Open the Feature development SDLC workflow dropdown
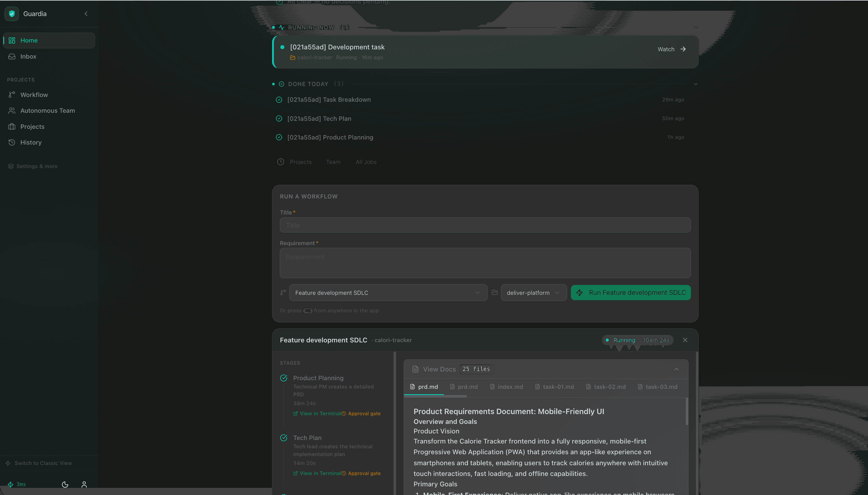The image size is (868, 495). pyautogui.click(x=388, y=293)
